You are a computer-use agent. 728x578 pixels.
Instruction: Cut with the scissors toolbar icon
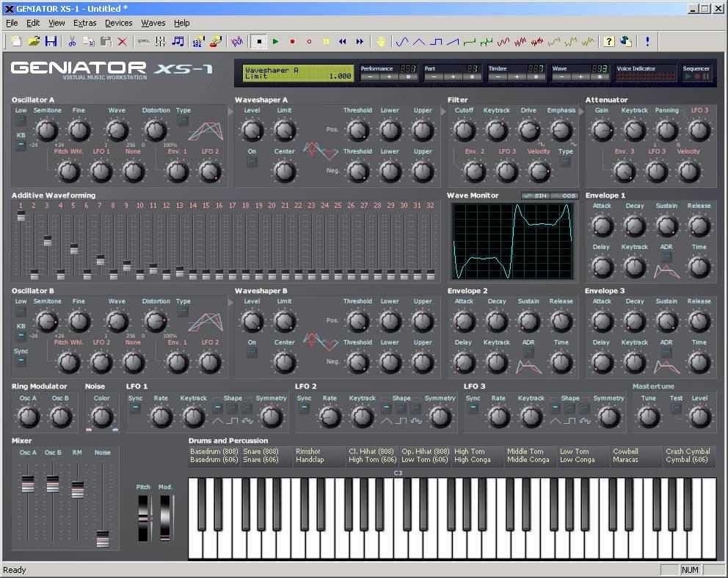71,41
